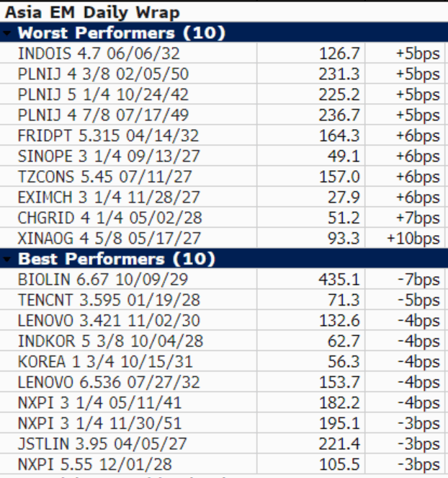Click XINAOG 4 5/8 05/17/27 bond
The width and height of the screenshot is (448, 478).
(x=109, y=238)
